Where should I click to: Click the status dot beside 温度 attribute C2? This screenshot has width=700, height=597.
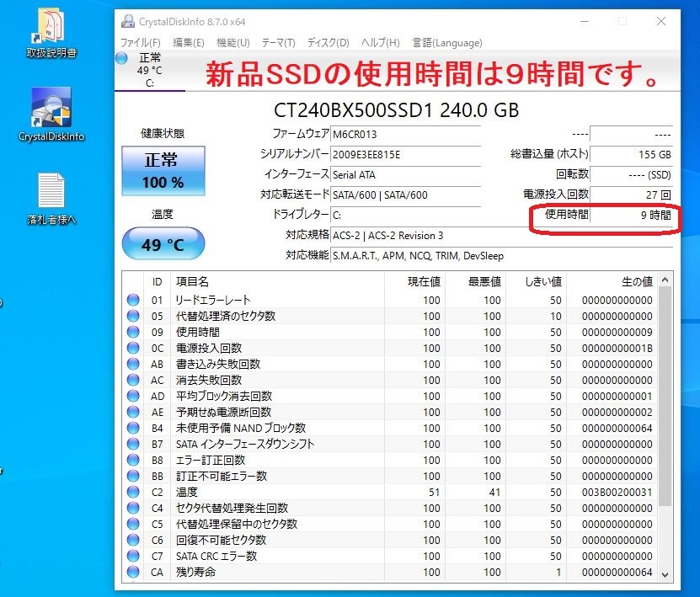point(133,490)
